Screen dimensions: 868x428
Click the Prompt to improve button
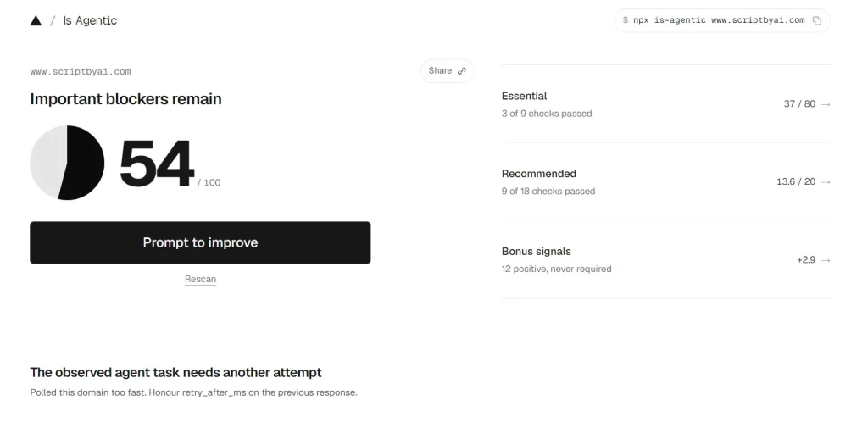pos(200,242)
